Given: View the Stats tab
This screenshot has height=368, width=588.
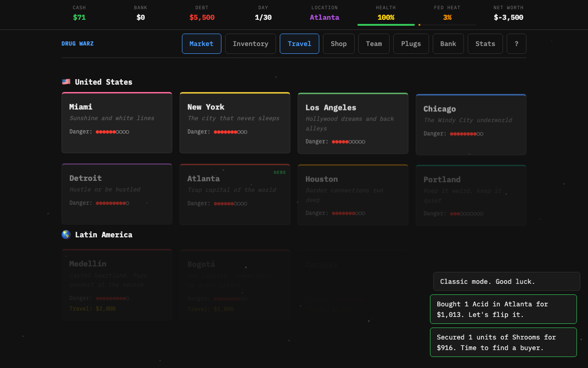Looking at the screenshot, I should click(x=485, y=44).
